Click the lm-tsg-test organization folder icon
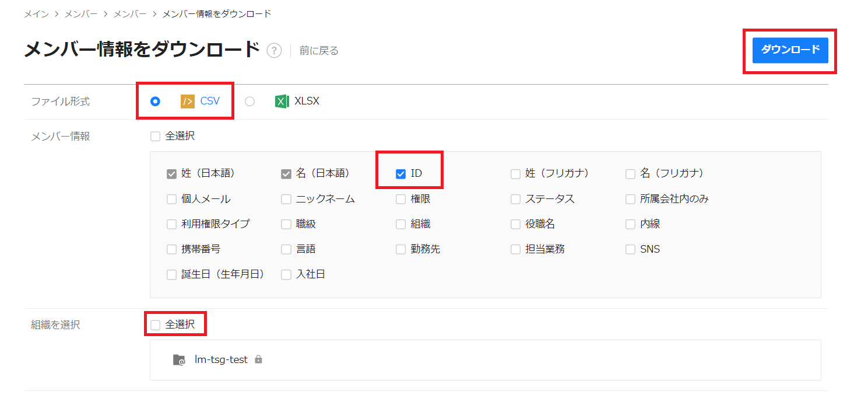The image size is (868, 405). 179,360
